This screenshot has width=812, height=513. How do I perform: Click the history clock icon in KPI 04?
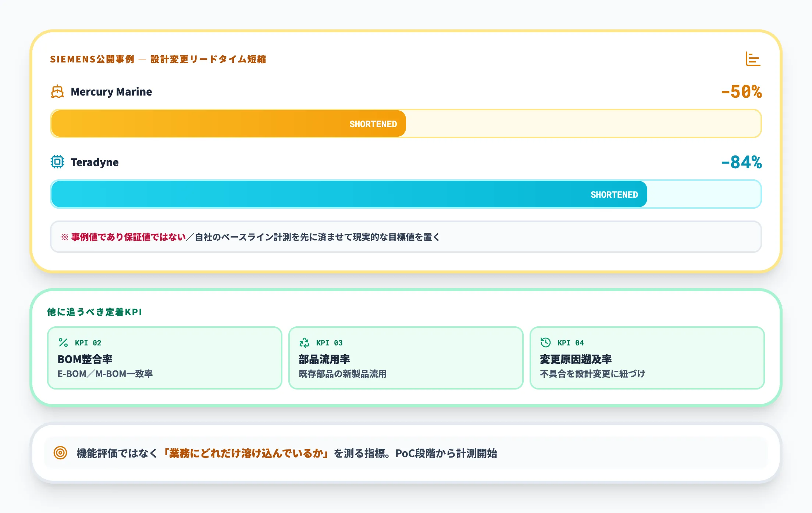pyautogui.click(x=546, y=342)
